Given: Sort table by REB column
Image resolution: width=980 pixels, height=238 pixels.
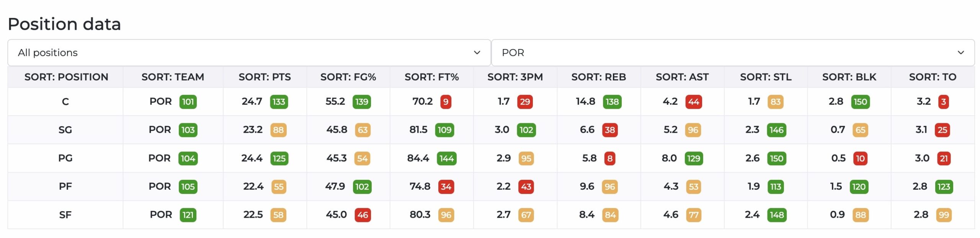Looking at the screenshot, I should [x=598, y=77].
